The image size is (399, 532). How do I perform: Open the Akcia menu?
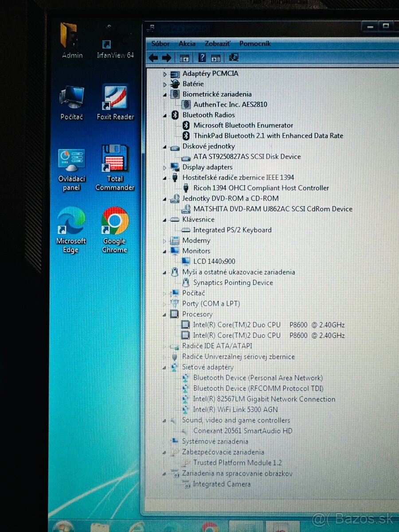tap(187, 44)
